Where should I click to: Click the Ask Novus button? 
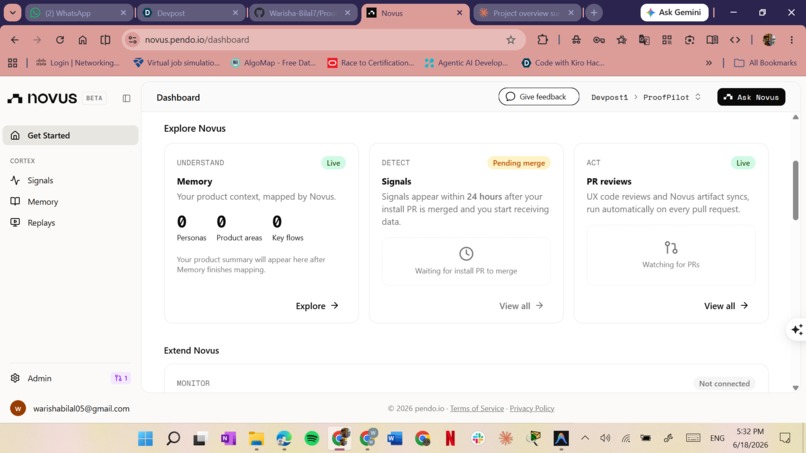coord(751,97)
